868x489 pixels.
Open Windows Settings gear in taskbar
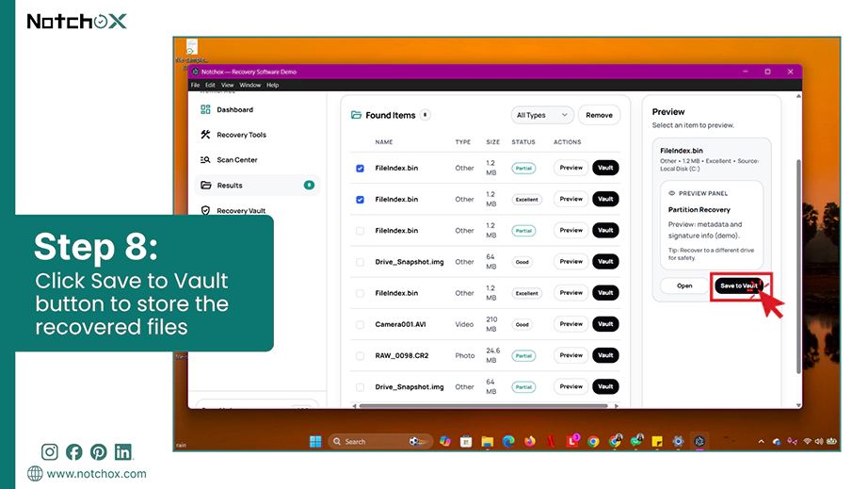tap(678, 441)
